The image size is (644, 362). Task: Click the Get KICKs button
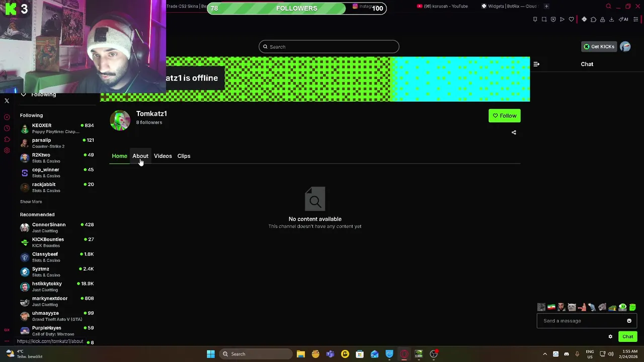(x=599, y=47)
